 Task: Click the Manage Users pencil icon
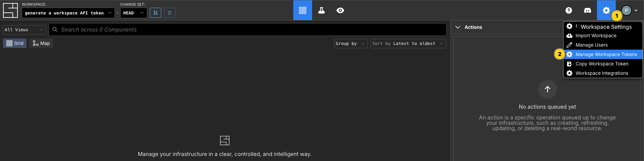[x=569, y=45]
